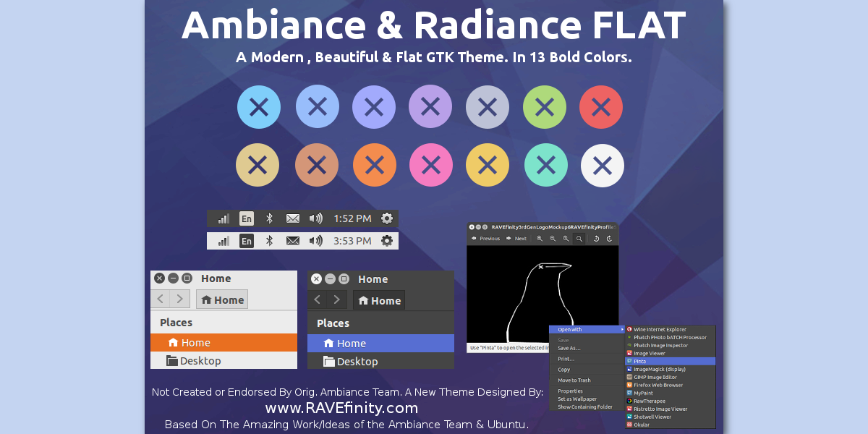Image resolution: width=868 pixels, height=434 pixels.
Task: Pick the green close-button color circle
Action: [544, 107]
